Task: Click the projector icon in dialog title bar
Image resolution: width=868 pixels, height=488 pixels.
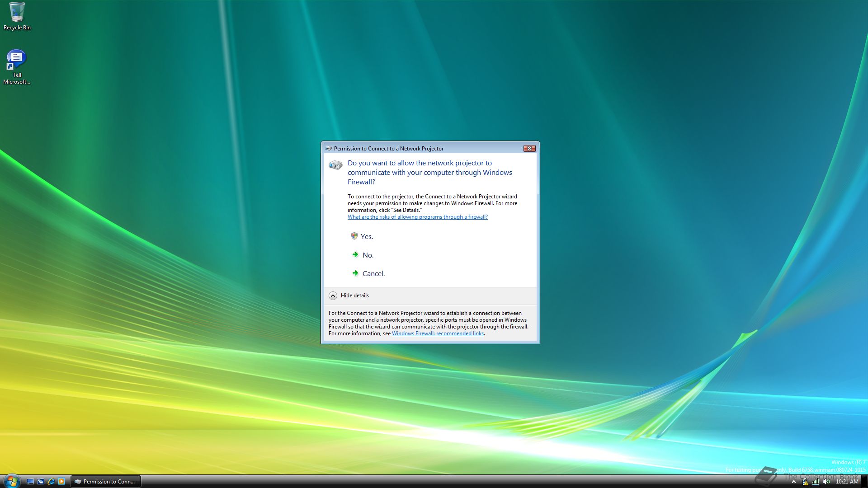Action: point(329,148)
